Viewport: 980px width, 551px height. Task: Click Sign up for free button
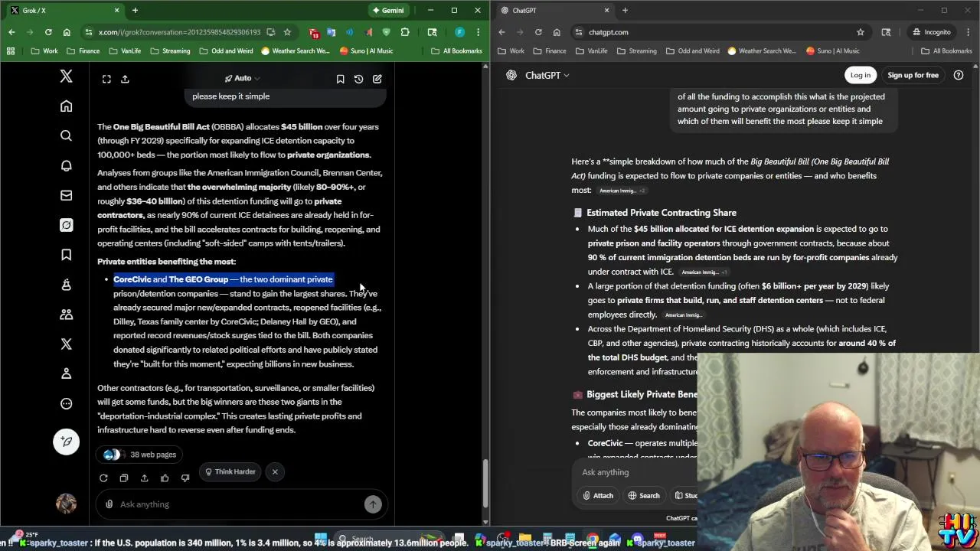913,75
